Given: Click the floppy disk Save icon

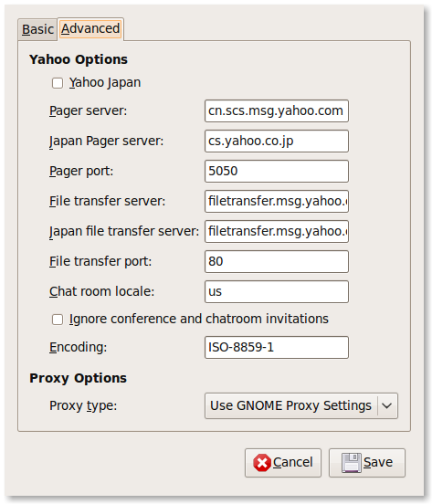Looking at the screenshot, I should pos(352,463).
